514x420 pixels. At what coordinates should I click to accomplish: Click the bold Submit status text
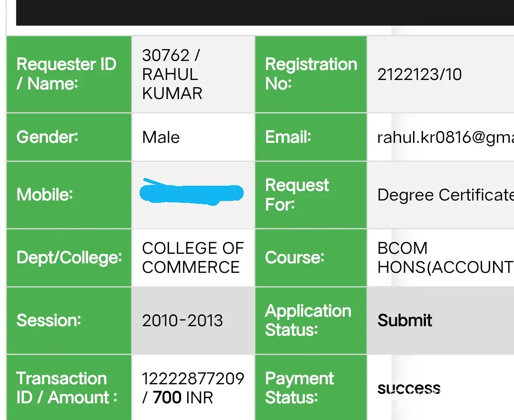click(x=404, y=320)
